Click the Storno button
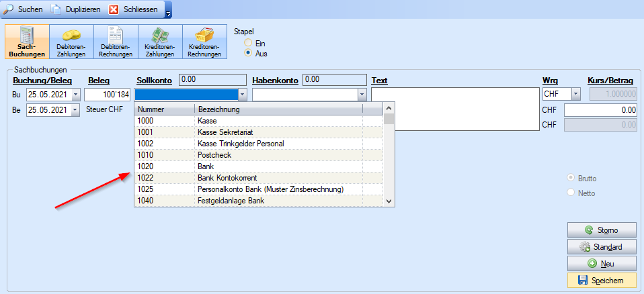 pos(601,230)
